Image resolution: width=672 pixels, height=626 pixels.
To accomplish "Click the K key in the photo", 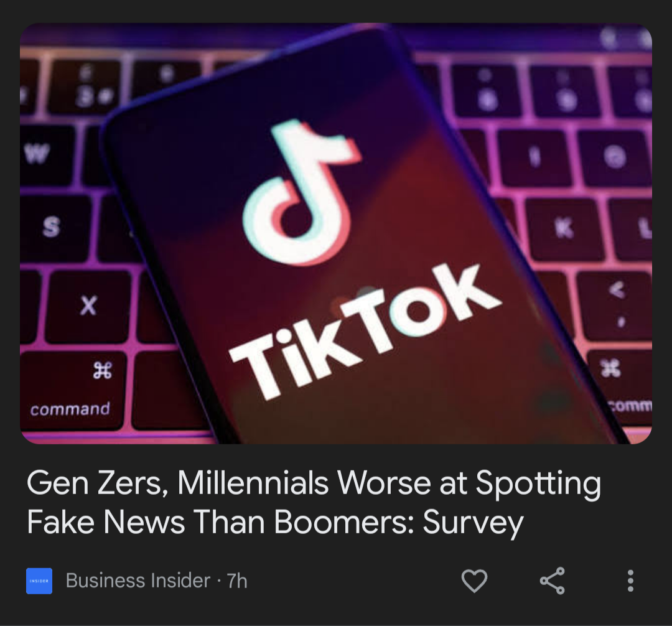I will pyautogui.click(x=564, y=229).
